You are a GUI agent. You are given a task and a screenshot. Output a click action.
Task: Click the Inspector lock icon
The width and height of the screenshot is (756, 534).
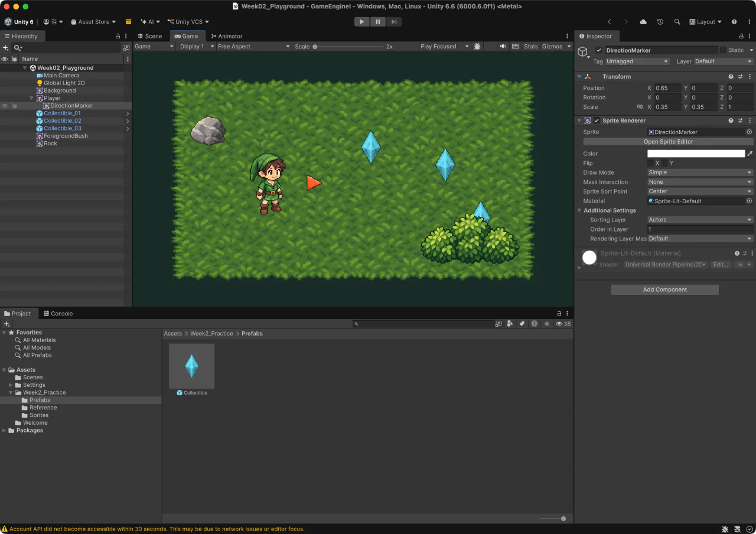coord(741,36)
